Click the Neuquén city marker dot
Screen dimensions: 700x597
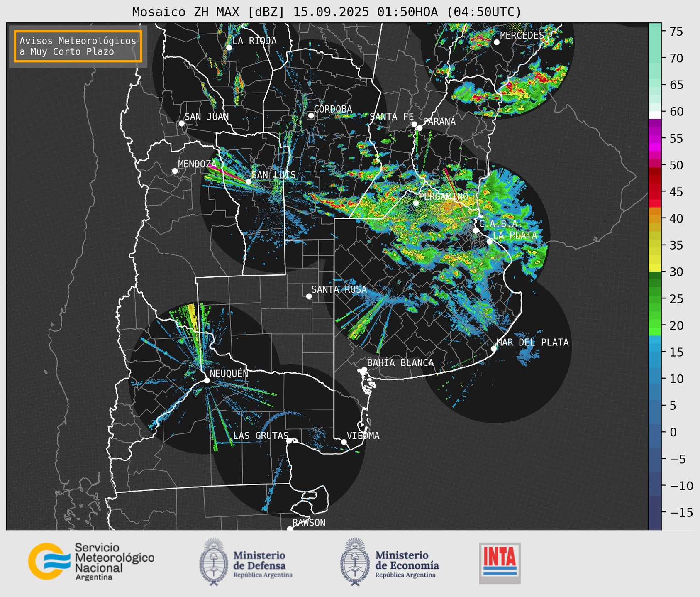207,380
